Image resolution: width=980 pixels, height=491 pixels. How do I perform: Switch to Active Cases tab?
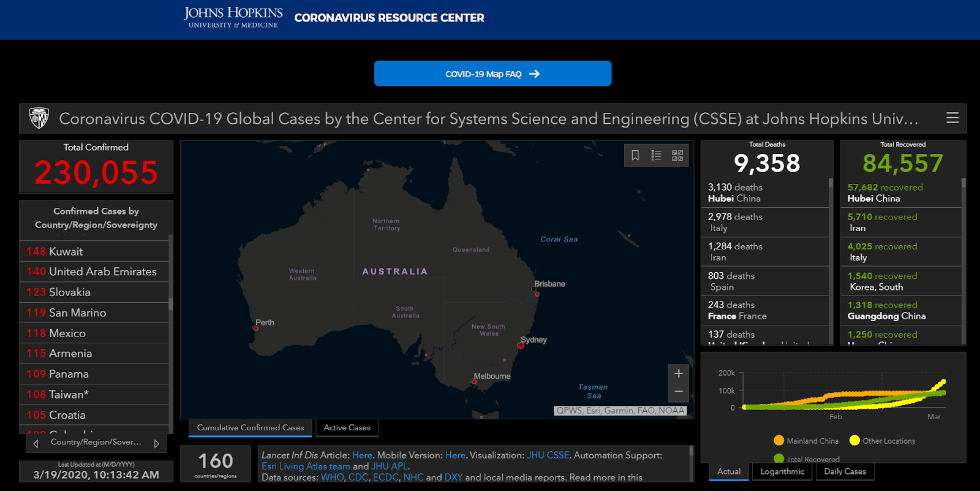pos(347,428)
